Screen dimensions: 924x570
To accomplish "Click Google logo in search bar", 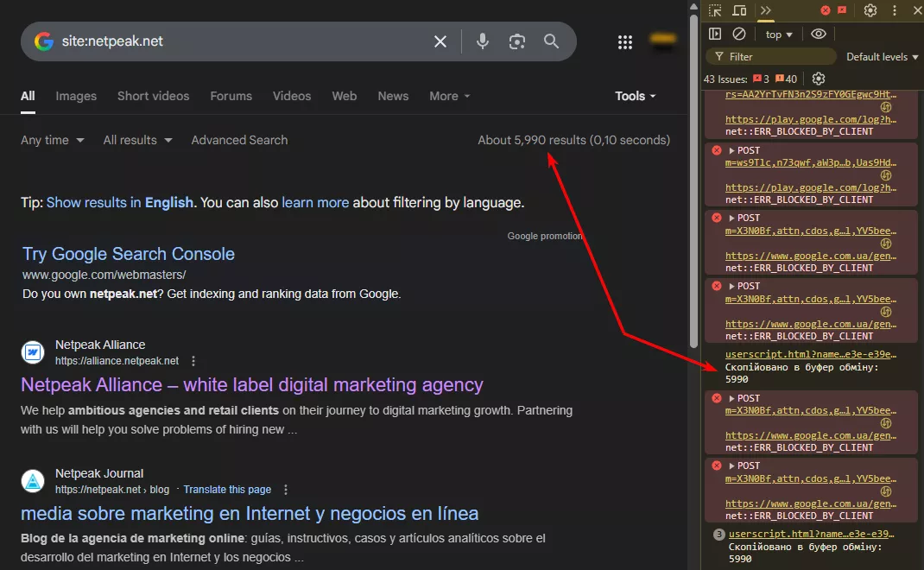I will [x=44, y=41].
